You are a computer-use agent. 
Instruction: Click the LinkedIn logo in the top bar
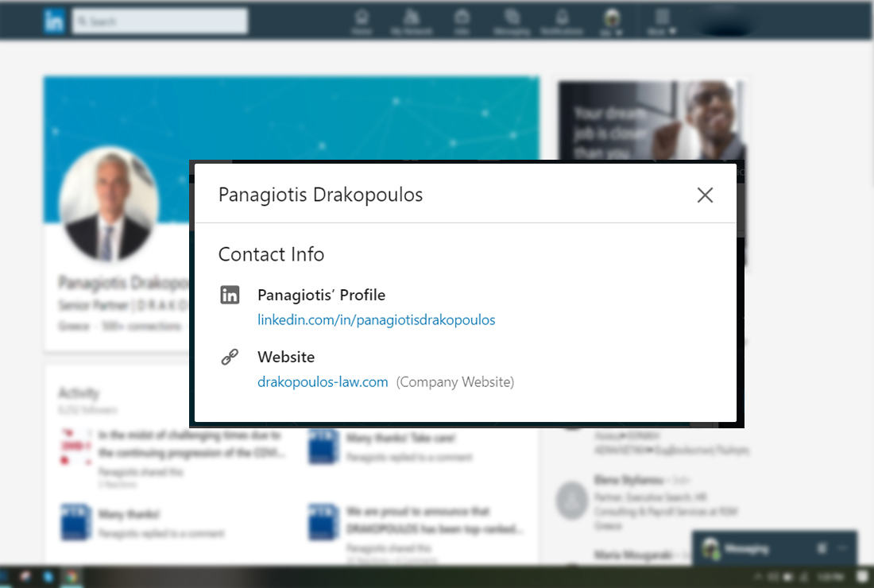(x=54, y=21)
